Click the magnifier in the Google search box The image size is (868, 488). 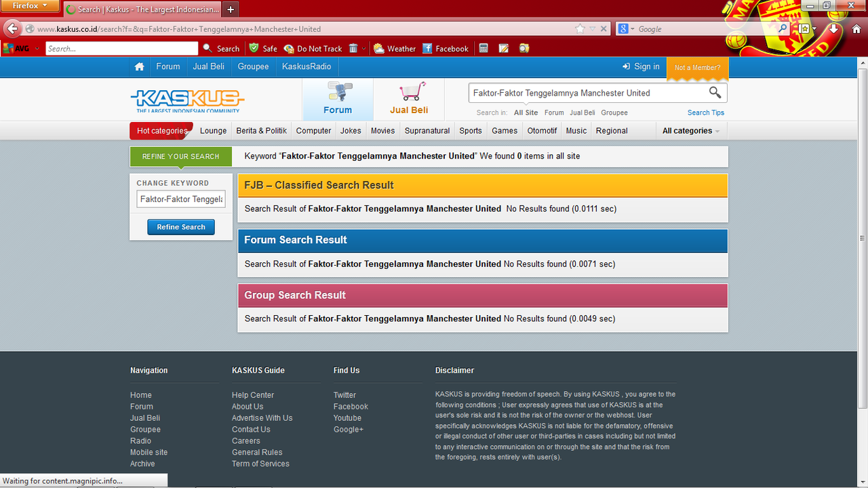click(x=782, y=28)
